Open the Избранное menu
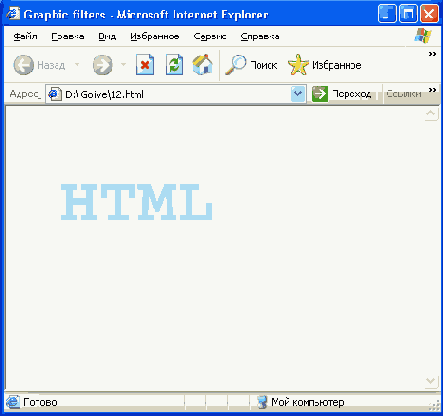Viewport: 443px width, 416px height. (x=155, y=36)
